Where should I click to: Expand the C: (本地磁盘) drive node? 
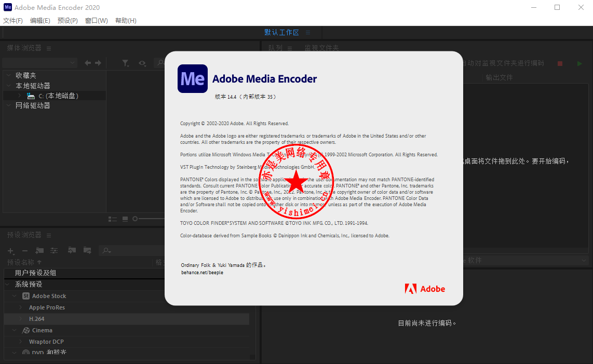[x=20, y=96]
